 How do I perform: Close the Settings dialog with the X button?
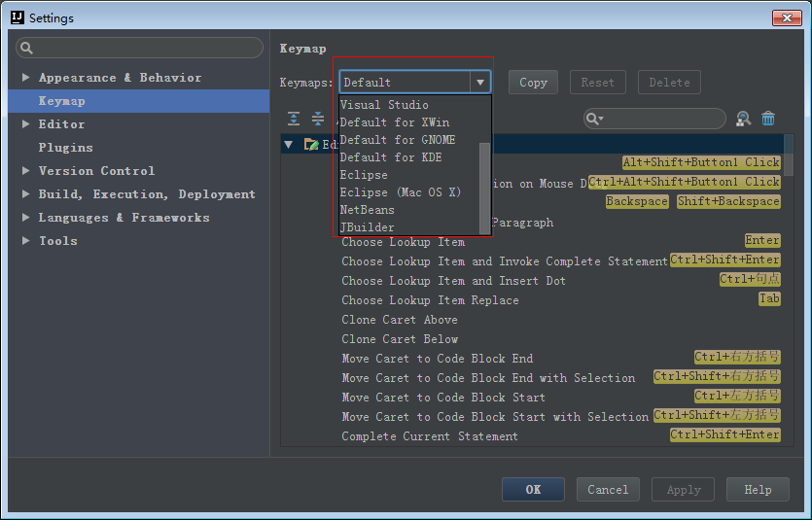(787, 17)
